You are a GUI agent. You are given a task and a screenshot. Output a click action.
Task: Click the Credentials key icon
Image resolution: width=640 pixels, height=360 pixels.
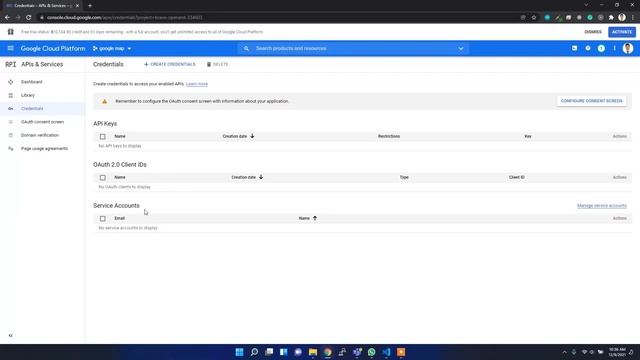point(11,109)
